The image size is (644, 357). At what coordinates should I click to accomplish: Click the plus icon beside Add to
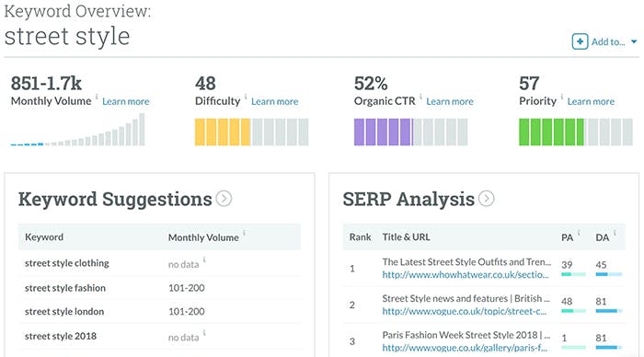tap(580, 41)
